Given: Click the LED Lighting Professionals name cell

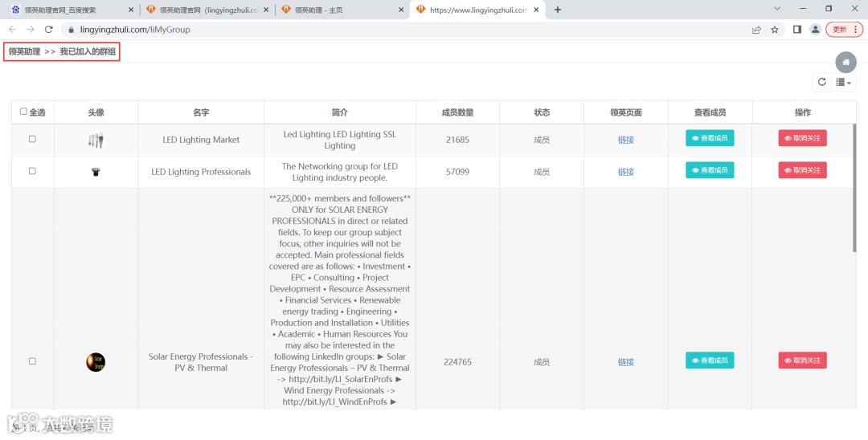Looking at the screenshot, I should (201, 172).
